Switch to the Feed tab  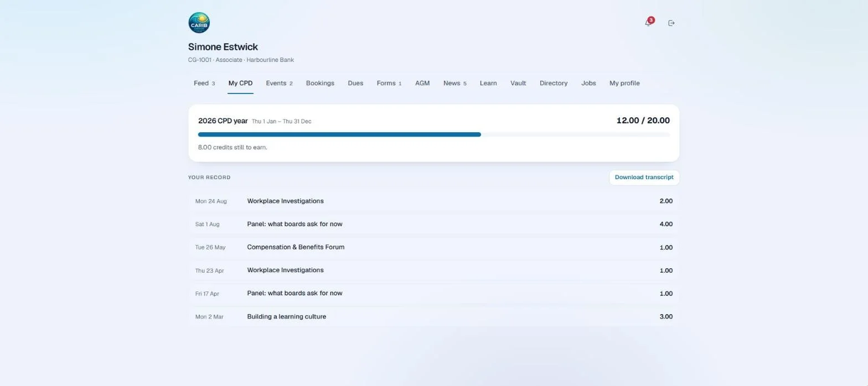point(204,84)
